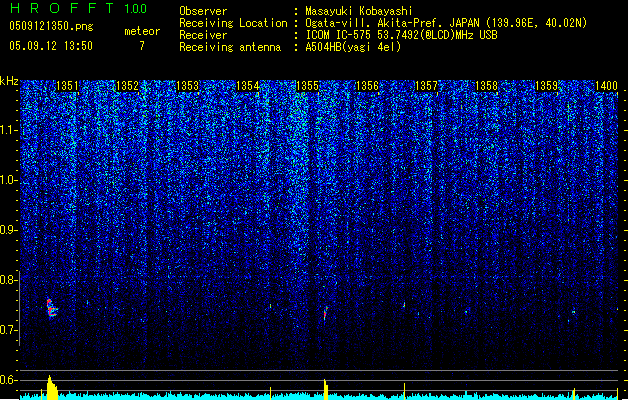Image resolution: width=629 pixels, height=400 pixels.
Task: Click the 0.8 kHz axis label
Action: click(x=8, y=280)
